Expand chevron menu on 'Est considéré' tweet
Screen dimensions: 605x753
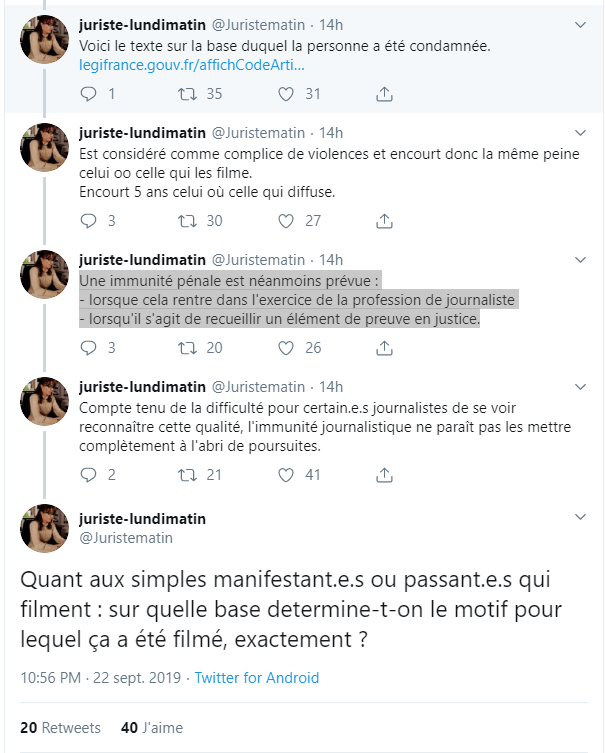click(x=582, y=133)
